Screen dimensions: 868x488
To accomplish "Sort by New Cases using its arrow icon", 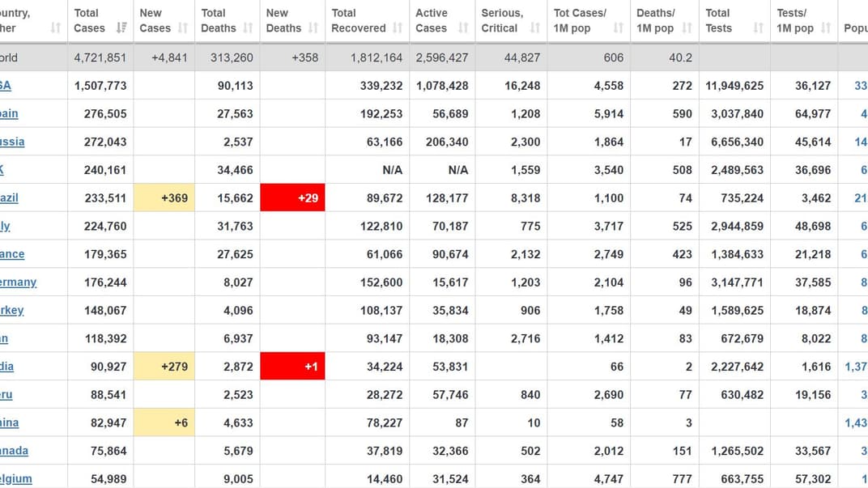I will pos(183,28).
